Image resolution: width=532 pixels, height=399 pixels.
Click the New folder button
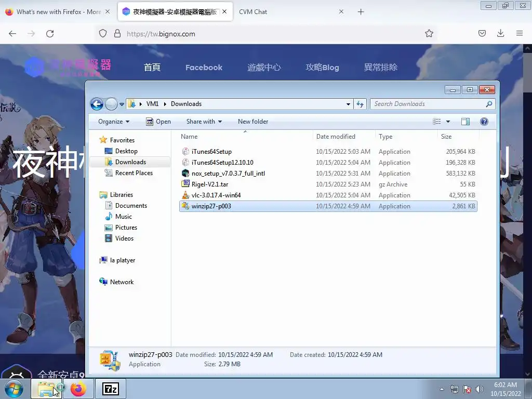(253, 122)
